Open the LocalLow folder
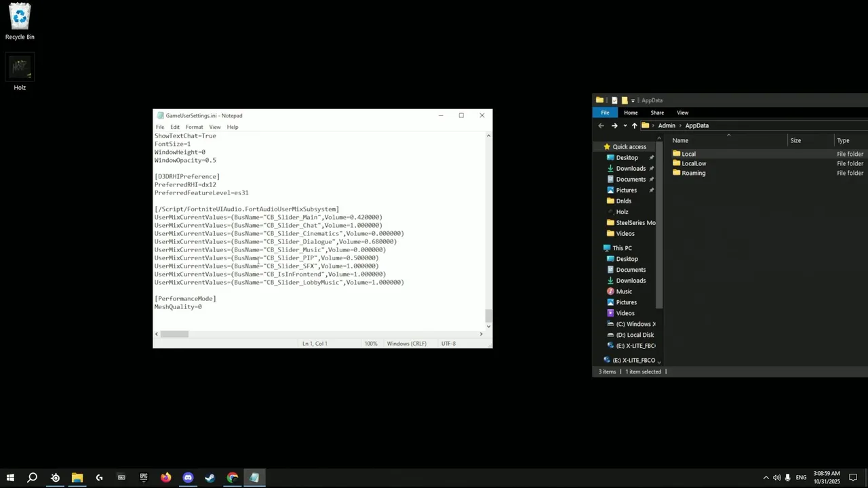 [693, 163]
